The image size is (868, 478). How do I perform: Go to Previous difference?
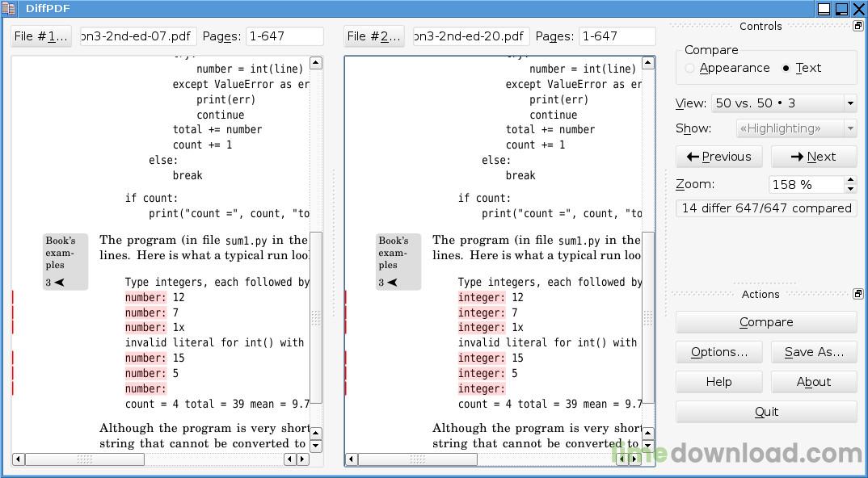tap(719, 157)
